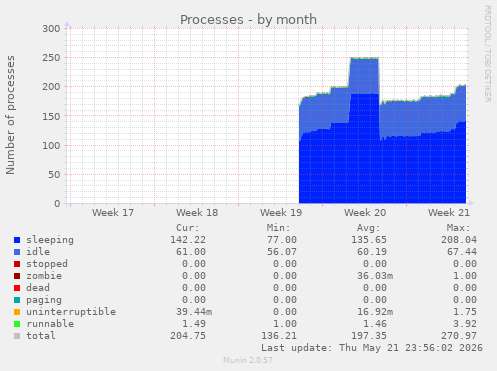Screen dimensions: 497x371
Task: Click the dead legend color swatch
Action: click(x=17, y=288)
